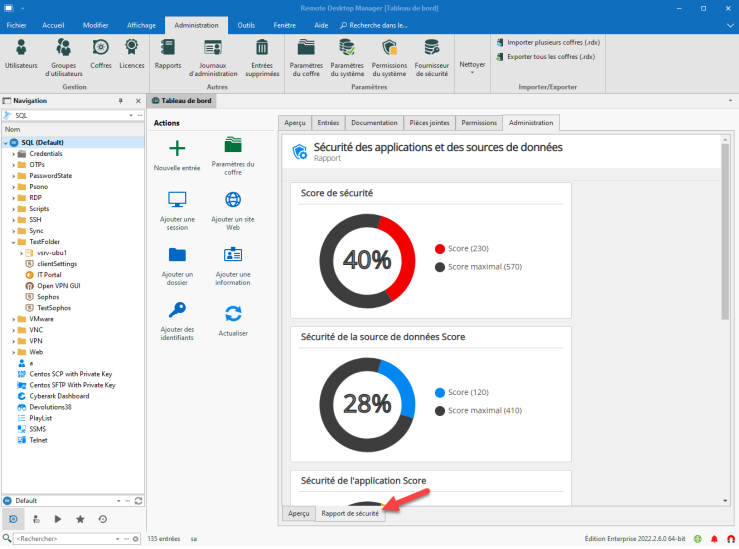Click Importer plusieurs coffres (.rdx)
Viewport: 739px width, 549px height.
tap(551, 42)
